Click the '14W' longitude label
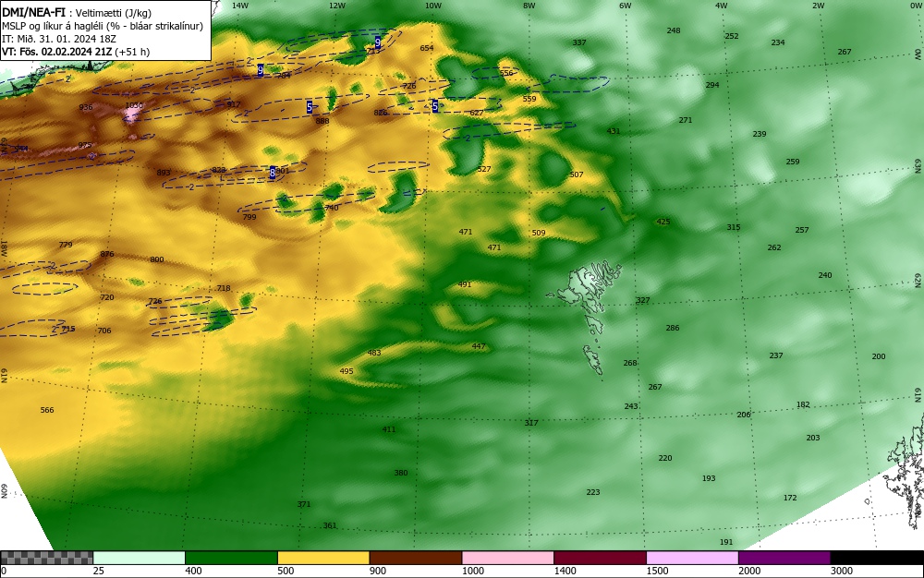This screenshot has height=578, width=924. tap(240, 6)
